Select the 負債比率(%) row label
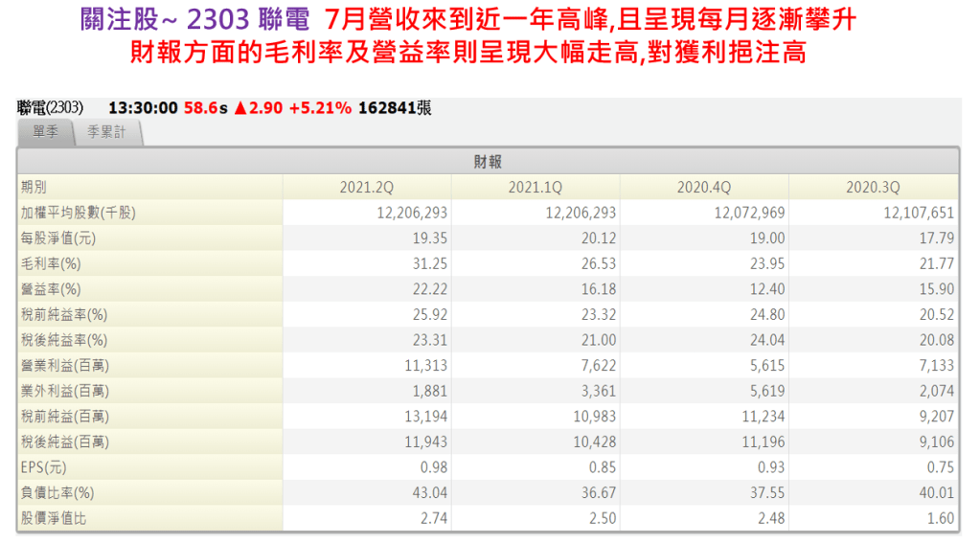The width and height of the screenshot is (980, 544). click(x=57, y=492)
